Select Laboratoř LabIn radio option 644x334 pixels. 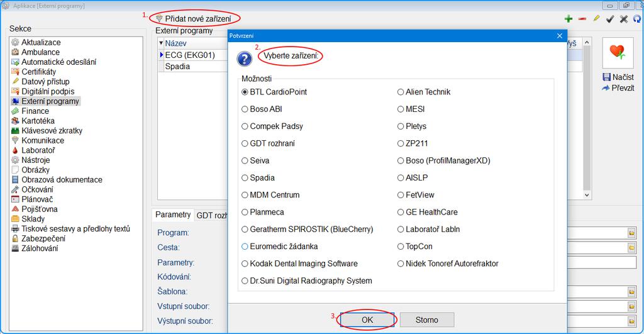429,230
